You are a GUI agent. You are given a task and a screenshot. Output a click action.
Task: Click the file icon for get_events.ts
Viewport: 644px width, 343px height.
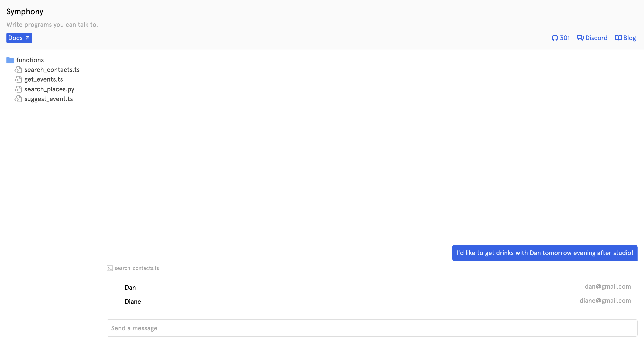coord(18,80)
